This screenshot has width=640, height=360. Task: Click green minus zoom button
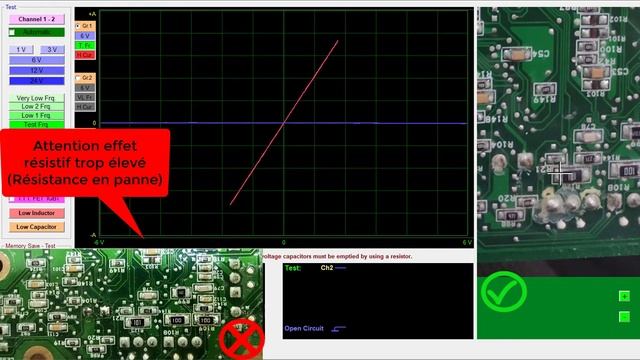pos(624,316)
